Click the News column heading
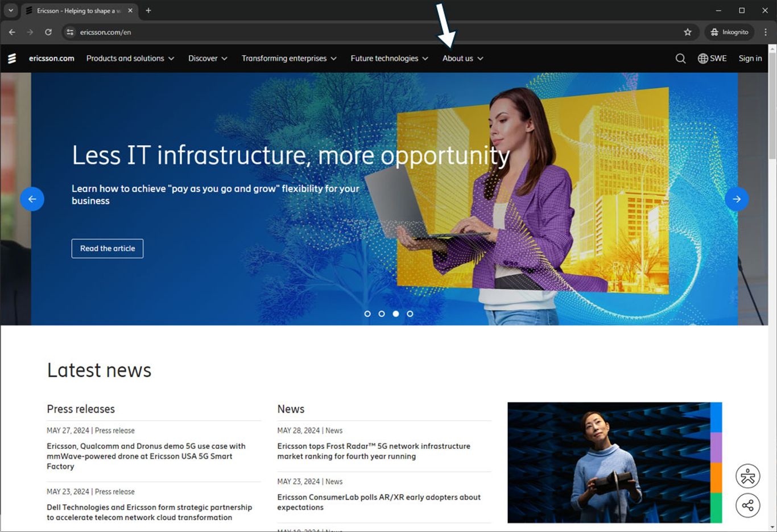The width and height of the screenshot is (777, 532). coord(291,409)
